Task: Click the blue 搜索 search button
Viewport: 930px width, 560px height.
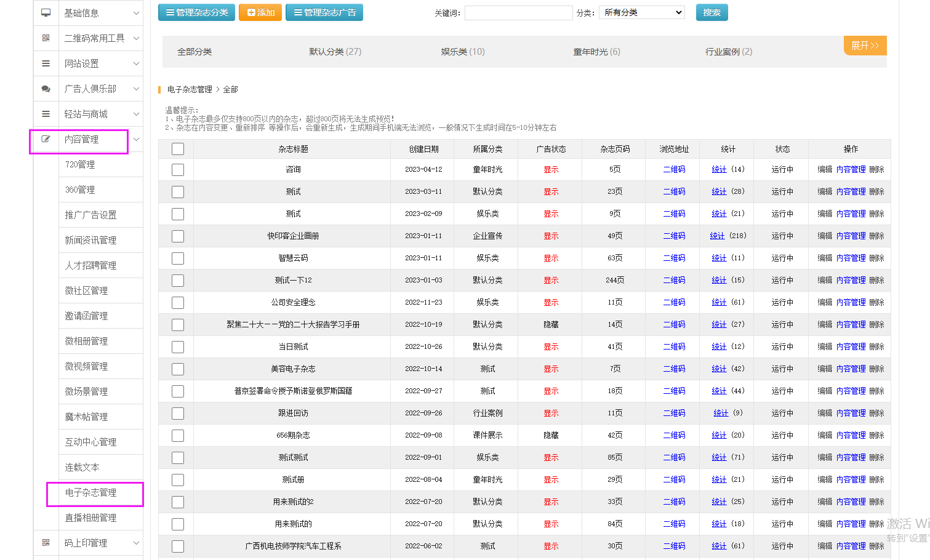Action: [712, 12]
